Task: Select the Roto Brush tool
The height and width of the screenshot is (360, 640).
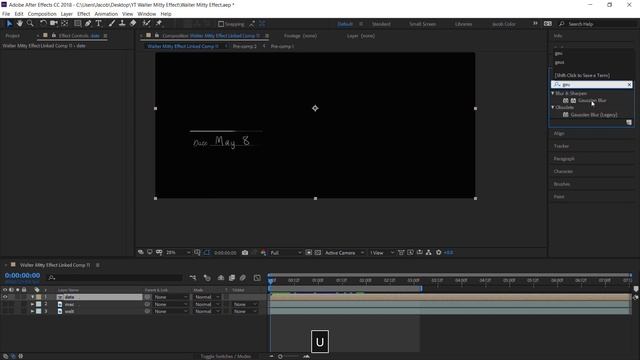Action: point(146,24)
